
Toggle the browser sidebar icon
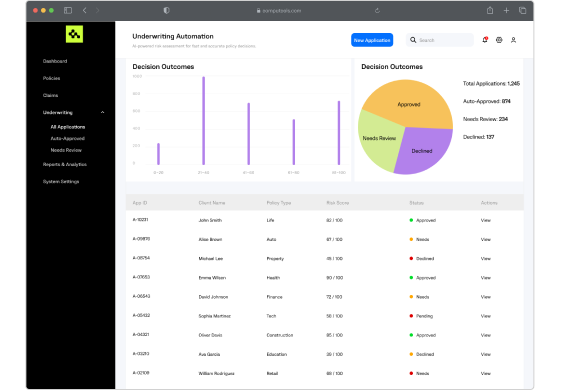click(x=68, y=10)
